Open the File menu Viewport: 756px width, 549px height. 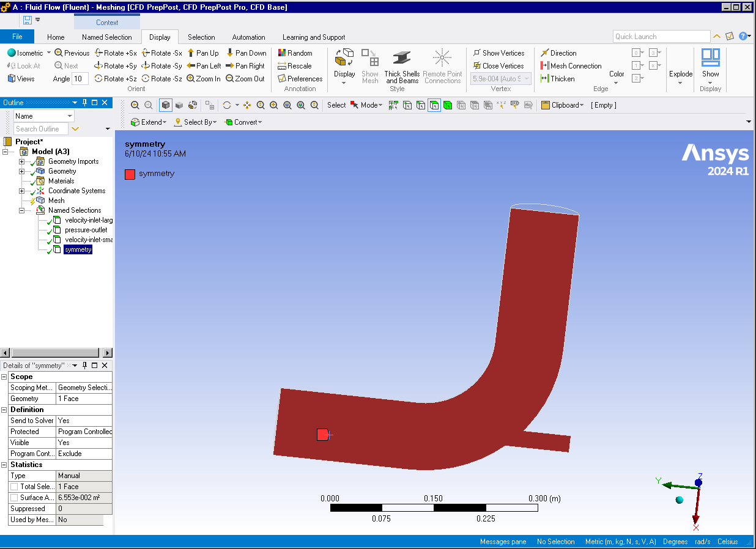17,37
